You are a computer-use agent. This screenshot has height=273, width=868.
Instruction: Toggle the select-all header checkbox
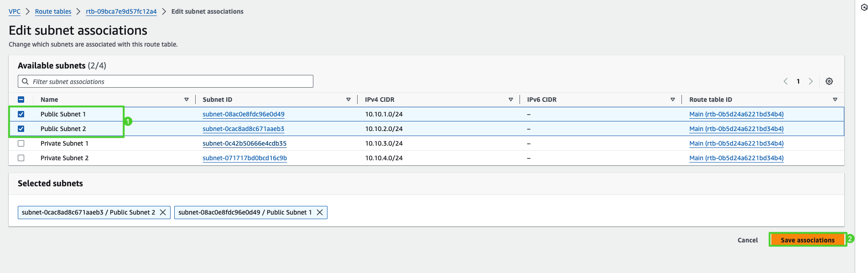point(21,100)
